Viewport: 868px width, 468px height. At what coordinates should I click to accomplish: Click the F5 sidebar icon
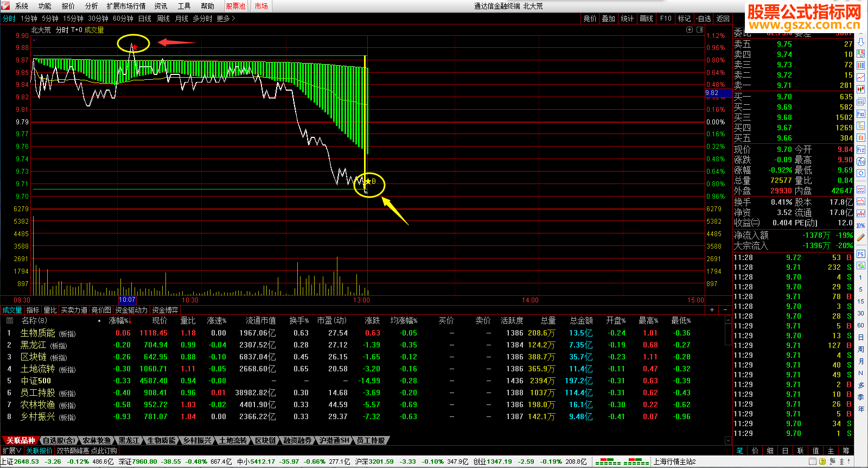coord(861,254)
